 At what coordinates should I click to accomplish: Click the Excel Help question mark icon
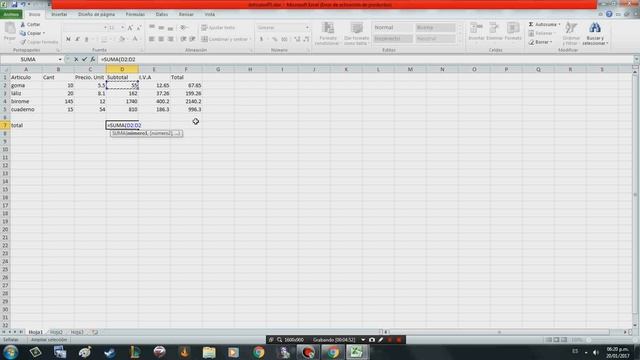[609, 14]
